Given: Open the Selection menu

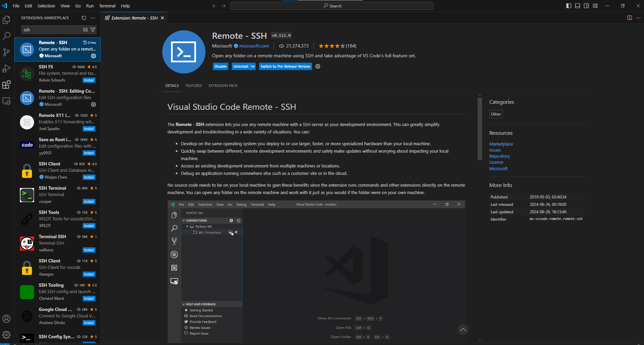Looking at the screenshot, I should point(46,6).
